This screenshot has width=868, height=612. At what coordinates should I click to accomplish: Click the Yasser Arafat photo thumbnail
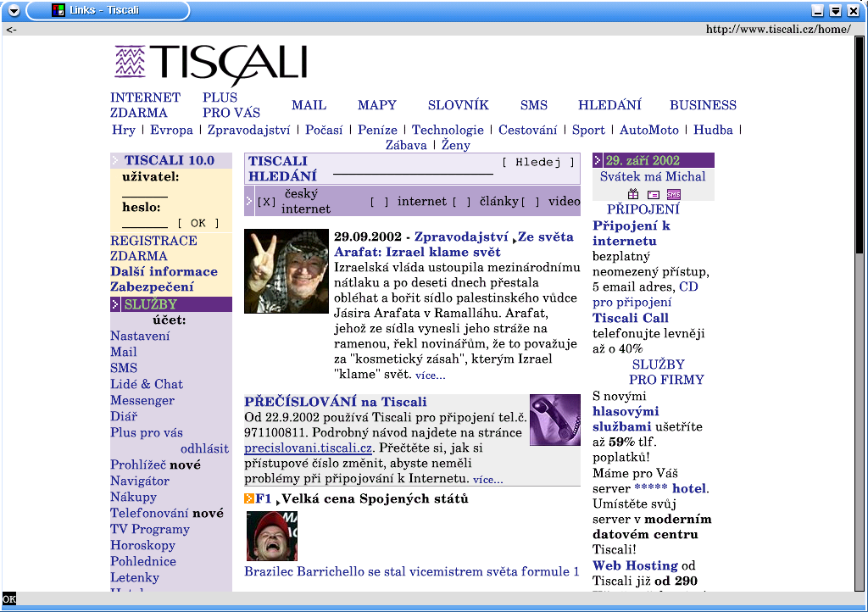click(x=287, y=271)
